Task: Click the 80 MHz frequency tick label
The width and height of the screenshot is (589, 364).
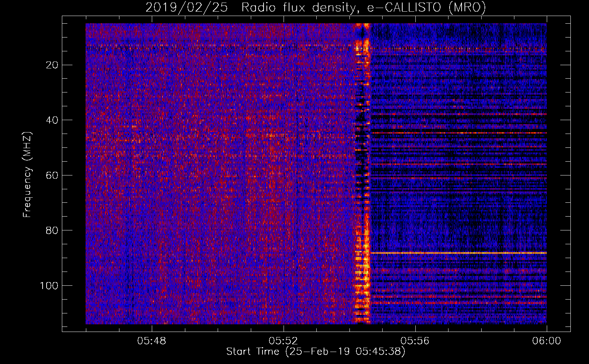Action: pos(52,230)
